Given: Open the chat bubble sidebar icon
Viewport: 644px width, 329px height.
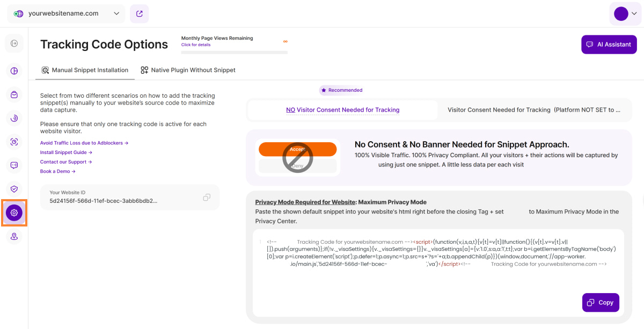Looking at the screenshot, I should click(14, 165).
